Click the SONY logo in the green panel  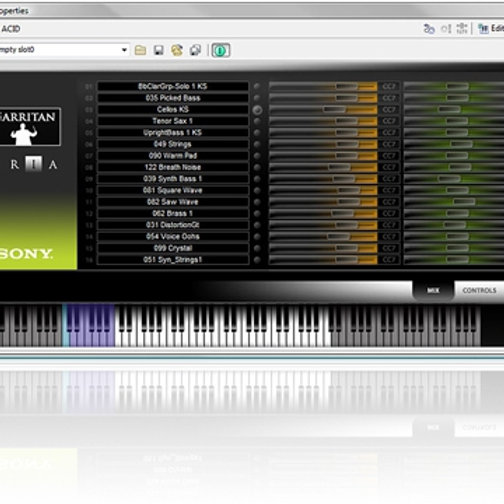tap(26, 254)
